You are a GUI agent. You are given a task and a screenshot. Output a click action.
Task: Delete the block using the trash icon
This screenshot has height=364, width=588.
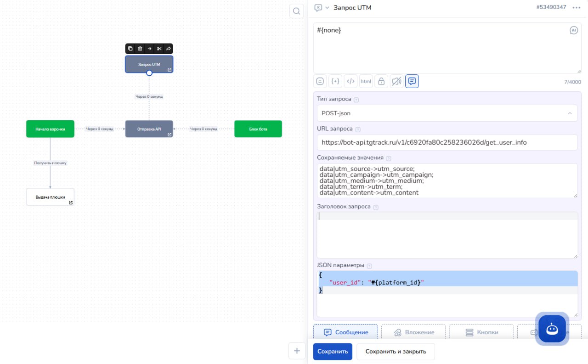coord(140,49)
